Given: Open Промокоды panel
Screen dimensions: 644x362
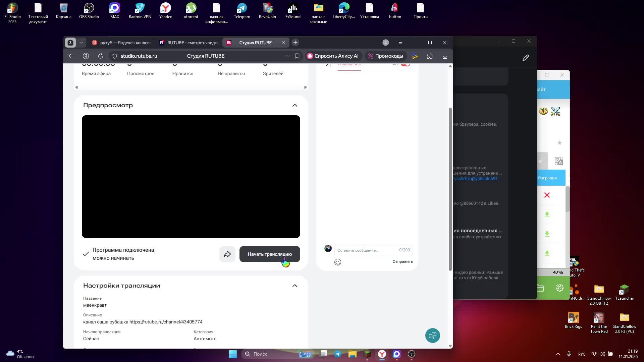Looking at the screenshot, I should click(386, 56).
